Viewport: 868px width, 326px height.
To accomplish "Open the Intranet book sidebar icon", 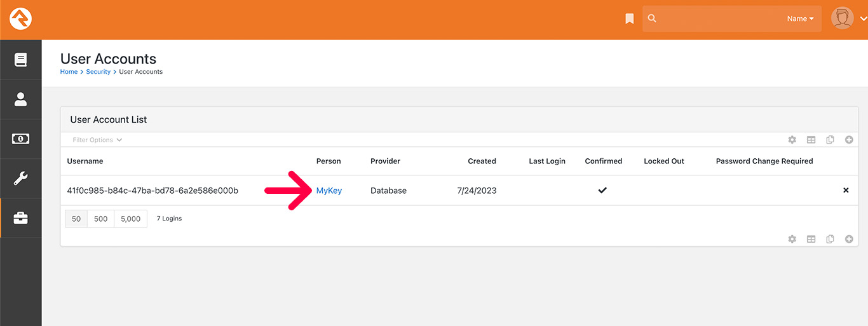I will click(20, 60).
